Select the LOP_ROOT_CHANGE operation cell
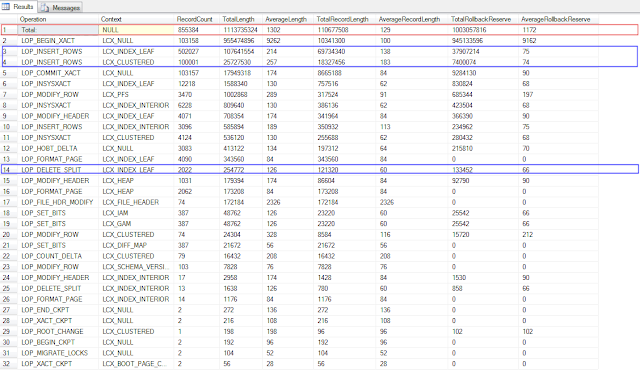This screenshot has height=373, width=640. pyautogui.click(x=58, y=332)
